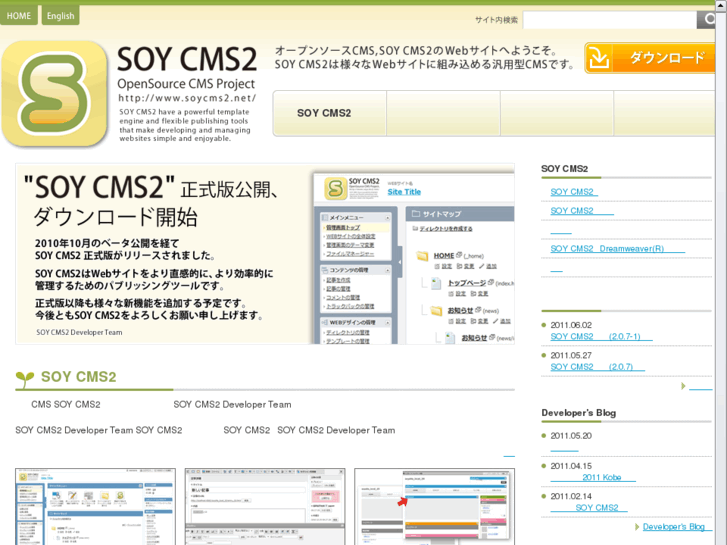Screen dimensions: 727x545
Task: Open the SOY CMS2 navigation menu item
Action: (x=330, y=113)
